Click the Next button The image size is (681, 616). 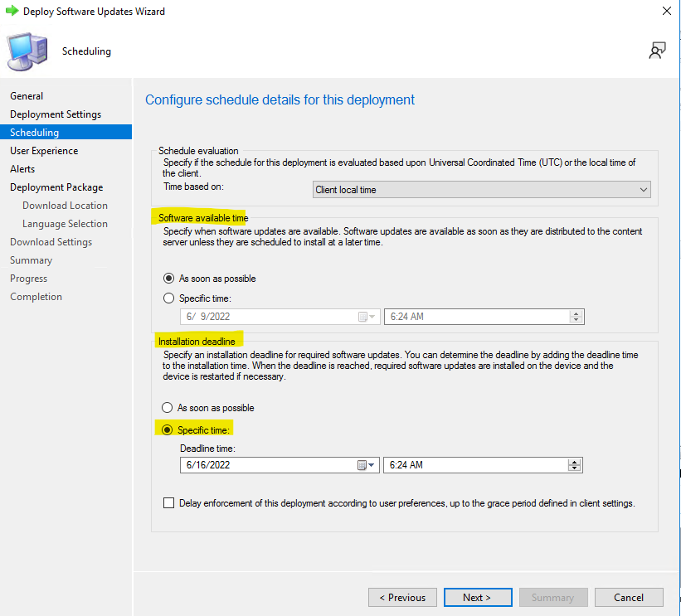(478, 597)
